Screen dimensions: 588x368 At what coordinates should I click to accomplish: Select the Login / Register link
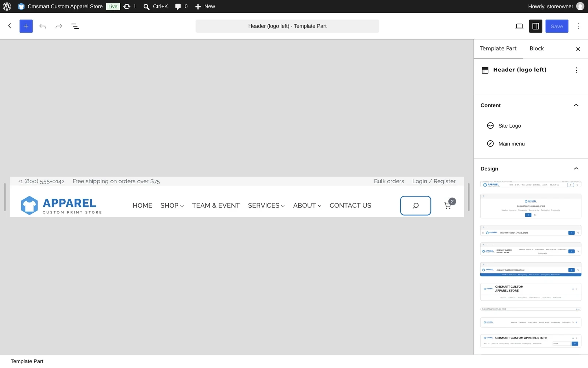coord(434,181)
